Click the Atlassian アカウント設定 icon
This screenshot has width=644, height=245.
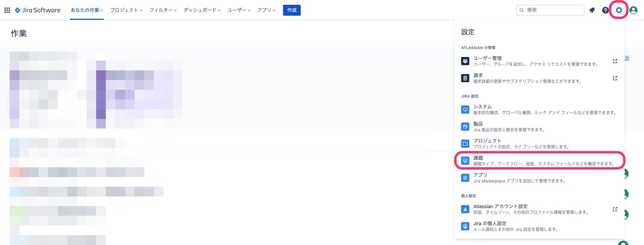point(465,209)
